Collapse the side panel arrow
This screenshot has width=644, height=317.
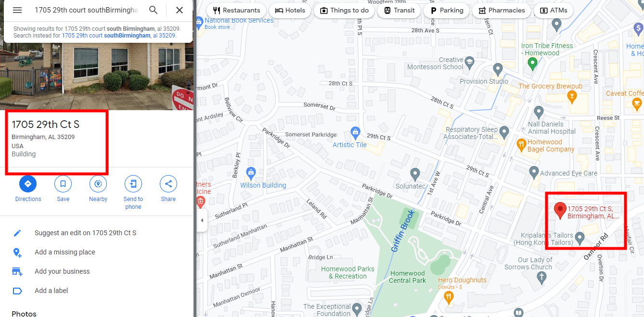pyautogui.click(x=202, y=220)
